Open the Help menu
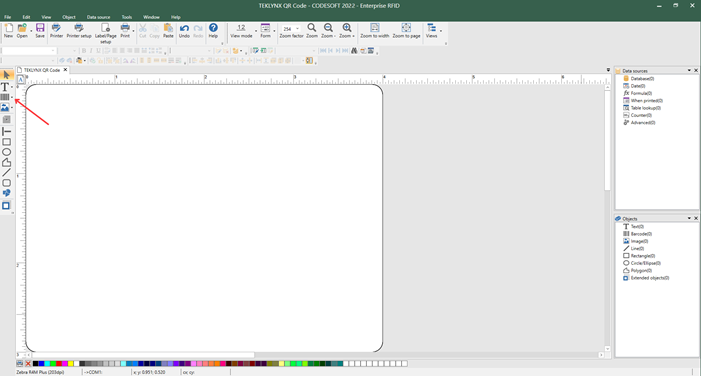The width and height of the screenshot is (701, 376). 176,17
